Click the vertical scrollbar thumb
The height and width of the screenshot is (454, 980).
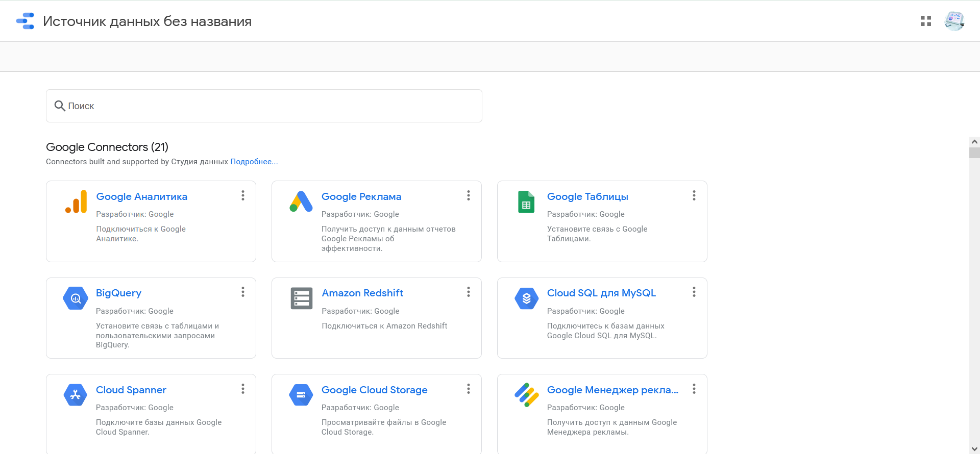coord(974,153)
